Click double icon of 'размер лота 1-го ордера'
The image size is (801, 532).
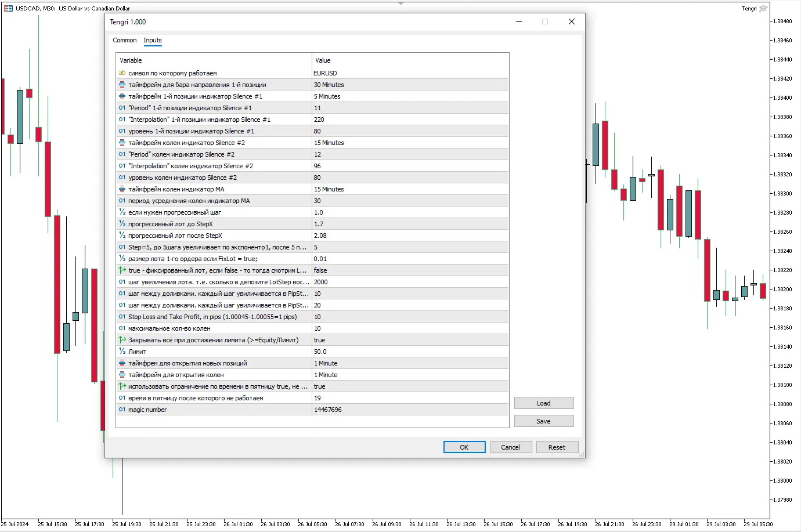122,259
